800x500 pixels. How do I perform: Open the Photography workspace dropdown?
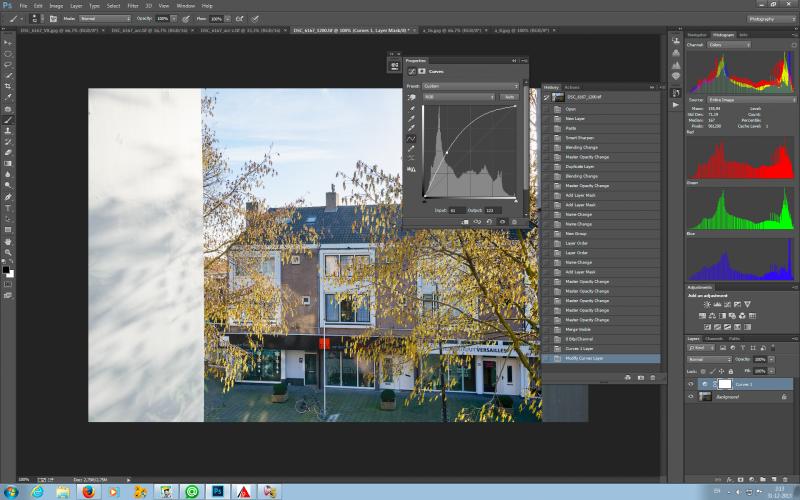pos(772,19)
